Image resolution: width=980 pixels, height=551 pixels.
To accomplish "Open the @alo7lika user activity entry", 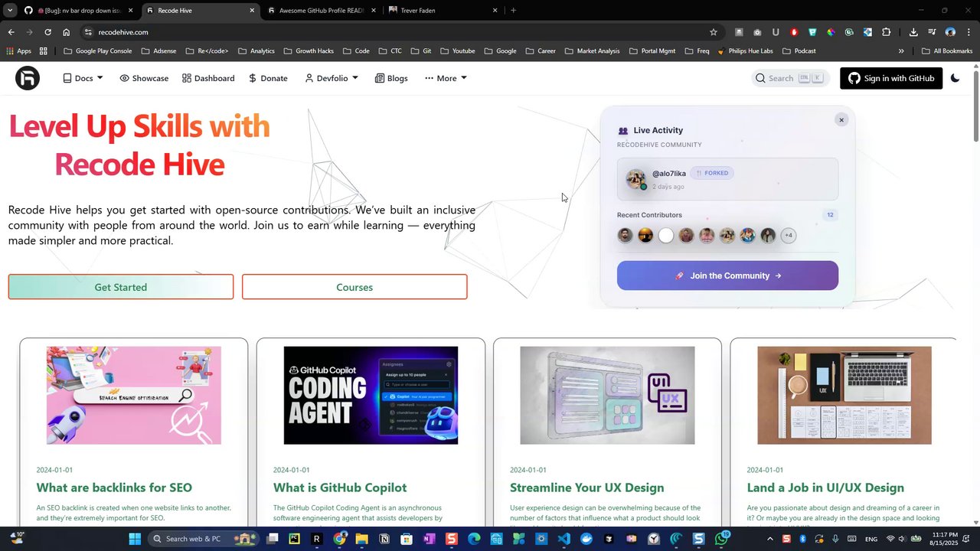I will pyautogui.click(x=727, y=179).
